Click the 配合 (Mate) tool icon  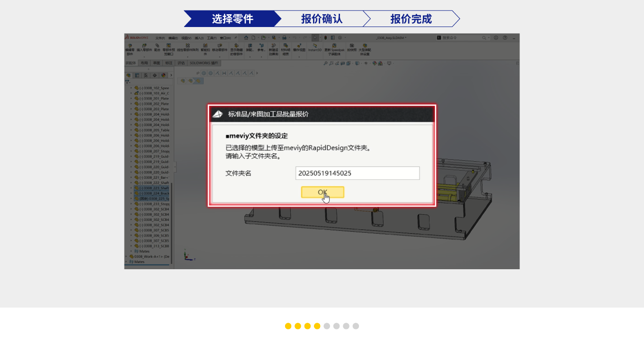tap(157, 46)
